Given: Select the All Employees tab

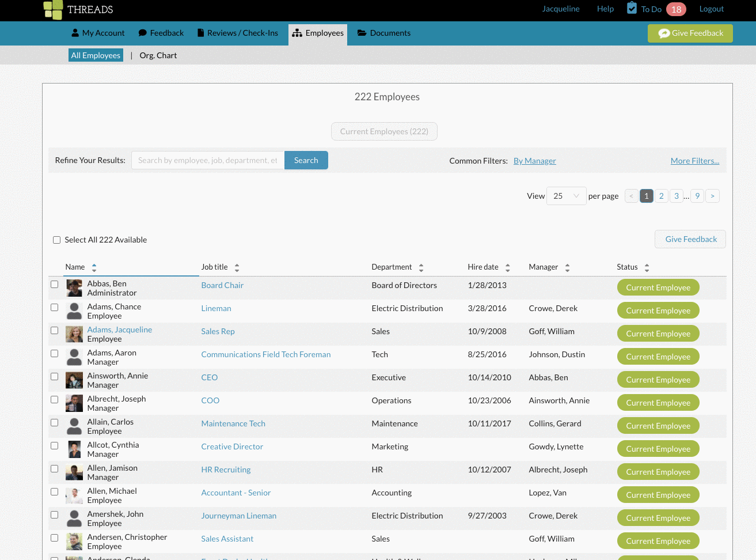Looking at the screenshot, I should coord(96,55).
